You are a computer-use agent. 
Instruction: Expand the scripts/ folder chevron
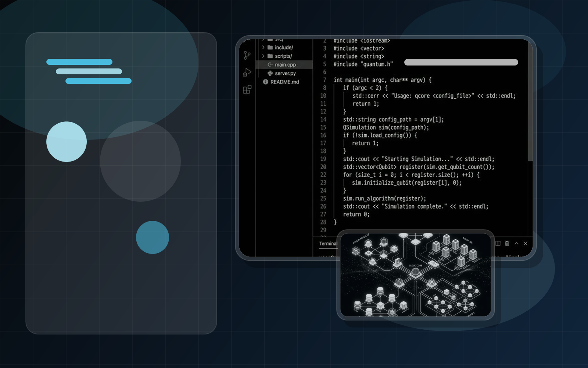[x=263, y=56]
